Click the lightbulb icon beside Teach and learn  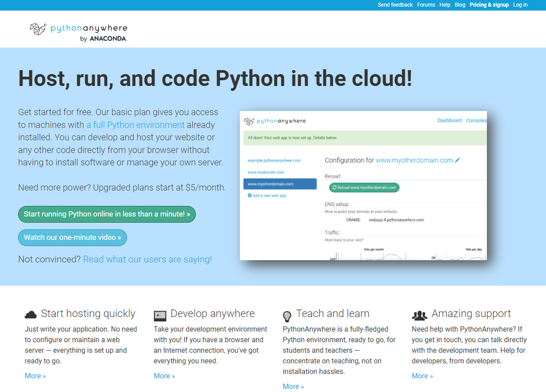click(x=287, y=316)
